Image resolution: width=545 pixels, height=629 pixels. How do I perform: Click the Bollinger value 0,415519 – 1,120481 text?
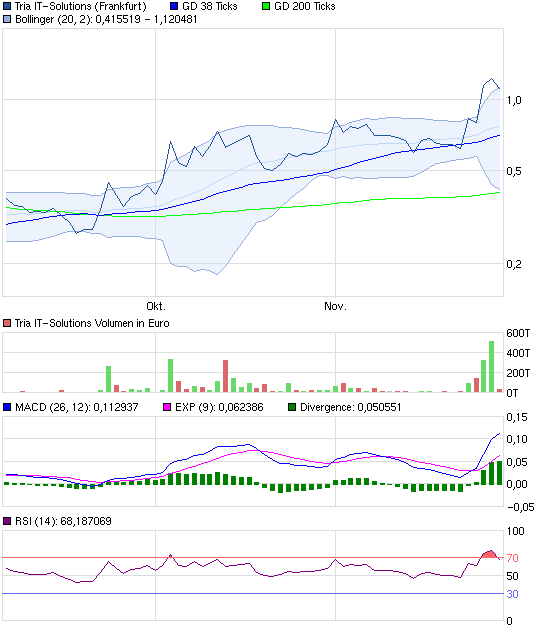click(146, 19)
